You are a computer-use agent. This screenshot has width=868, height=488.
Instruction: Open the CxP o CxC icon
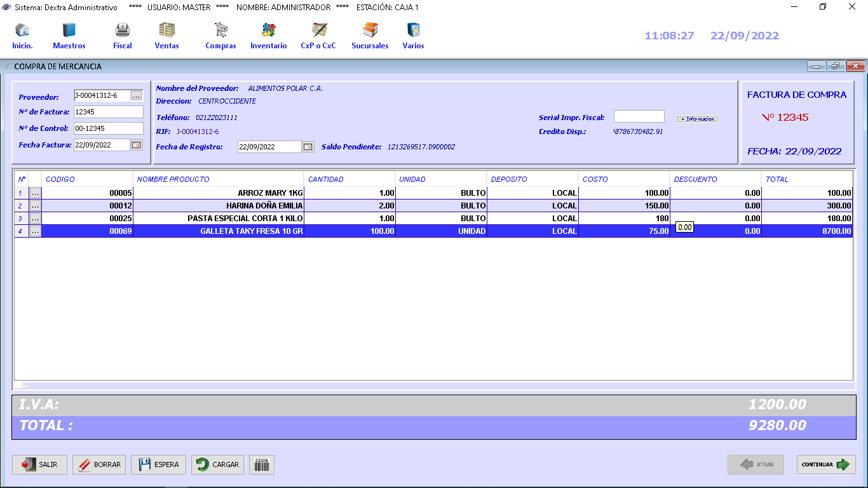coord(318,36)
